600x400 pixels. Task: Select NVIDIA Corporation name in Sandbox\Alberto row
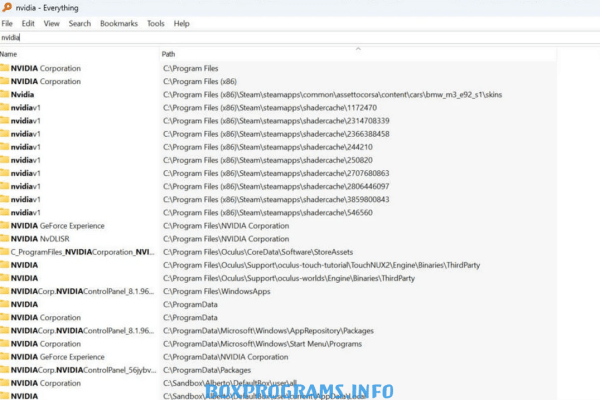pyautogui.click(x=46, y=383)
